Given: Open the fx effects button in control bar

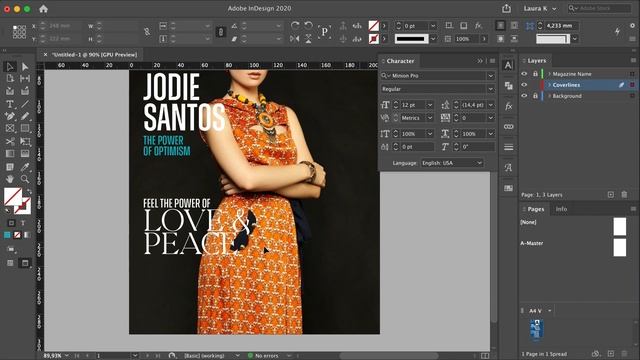Looking at the screenshot, I should point(478,26).
